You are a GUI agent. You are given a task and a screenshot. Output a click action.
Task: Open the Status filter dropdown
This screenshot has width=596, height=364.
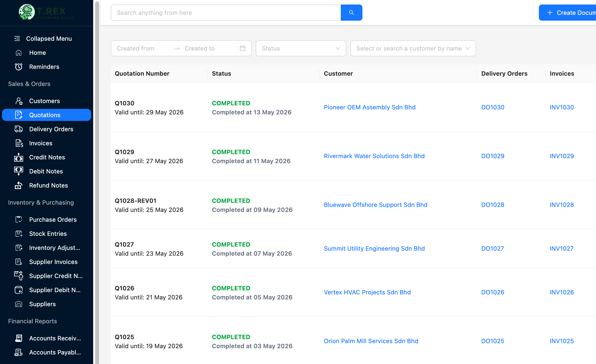click(301, 48)
